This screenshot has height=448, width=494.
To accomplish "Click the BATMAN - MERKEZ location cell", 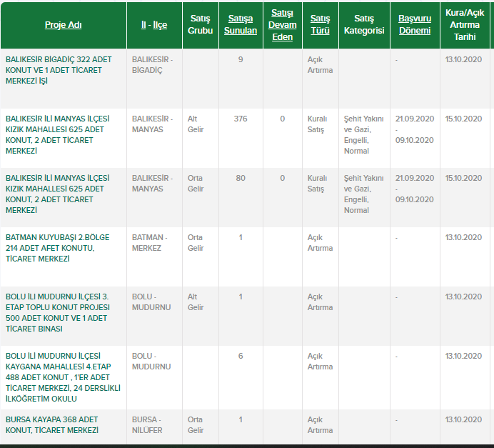I will 149,242.
